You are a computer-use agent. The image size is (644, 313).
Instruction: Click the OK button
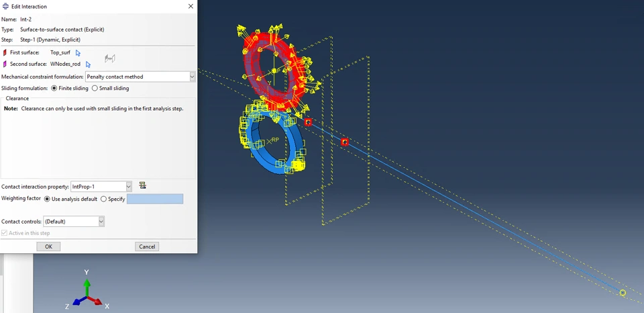[x=48, y=247]
